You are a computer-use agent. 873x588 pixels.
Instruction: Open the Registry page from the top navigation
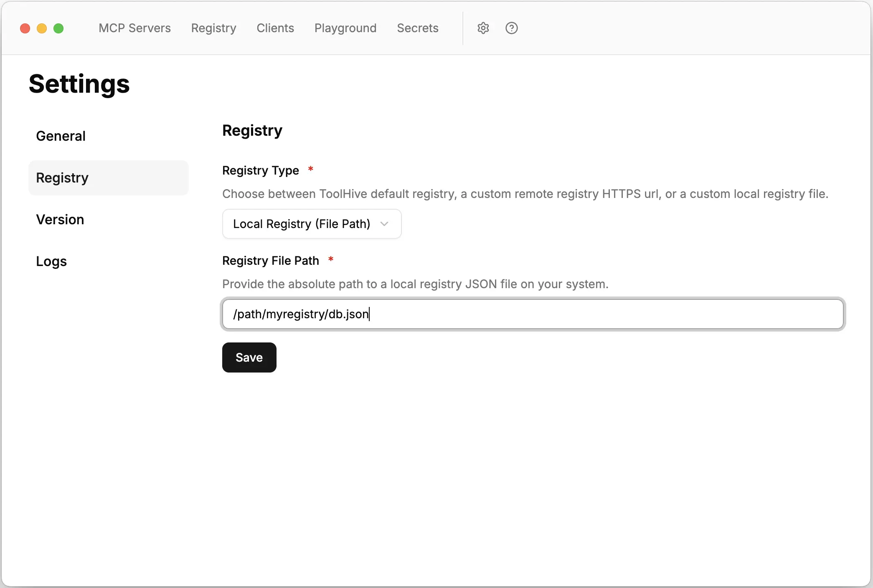tap(213, 28)
